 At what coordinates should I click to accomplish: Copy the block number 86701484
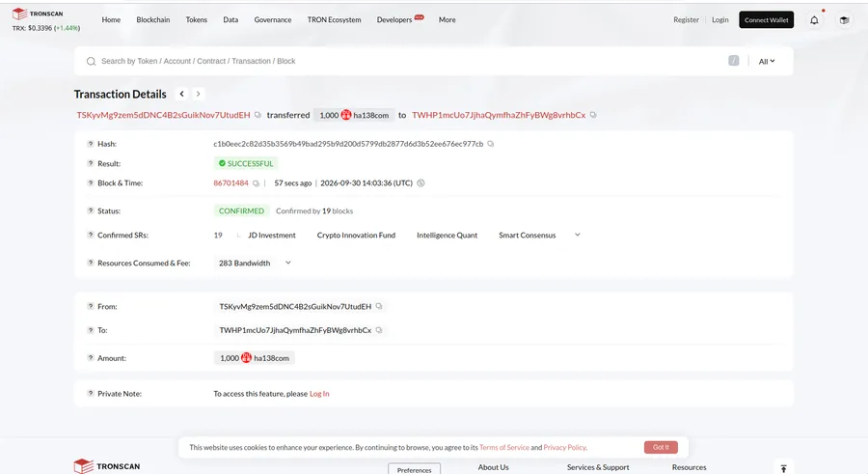tap(256, 183)
